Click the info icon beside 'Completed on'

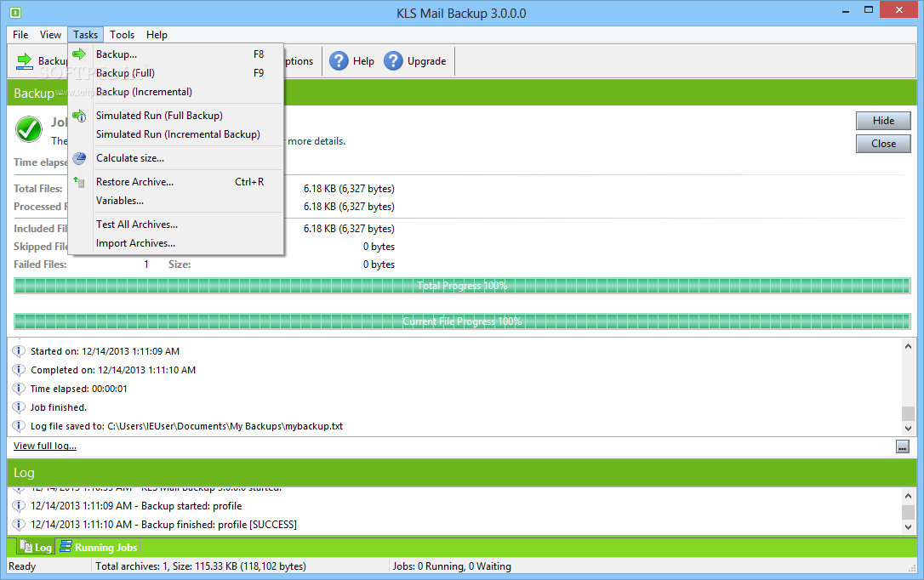pos(19,370)
